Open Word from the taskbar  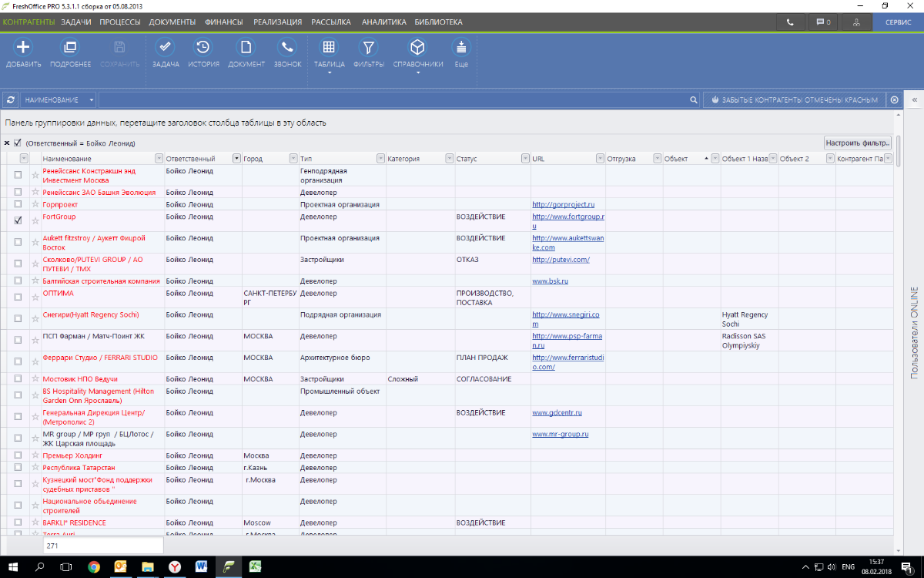(x=202, y=566)
